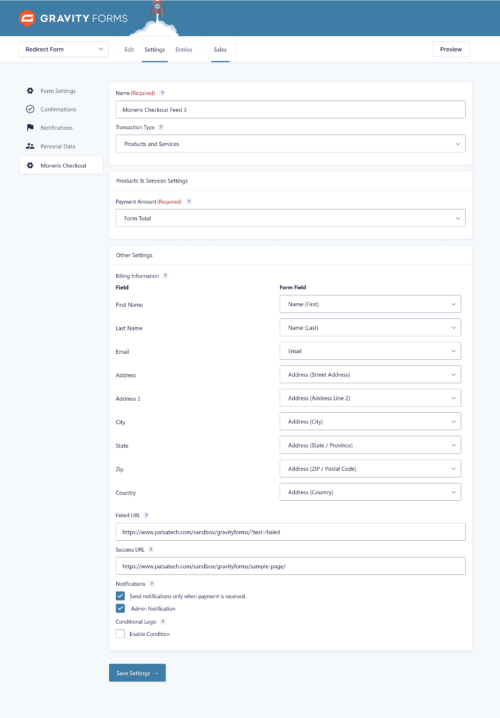Open the Redirect Form switcher dropdown
Image resolution: width=500 pixels, height=718 pixels.
64,49
